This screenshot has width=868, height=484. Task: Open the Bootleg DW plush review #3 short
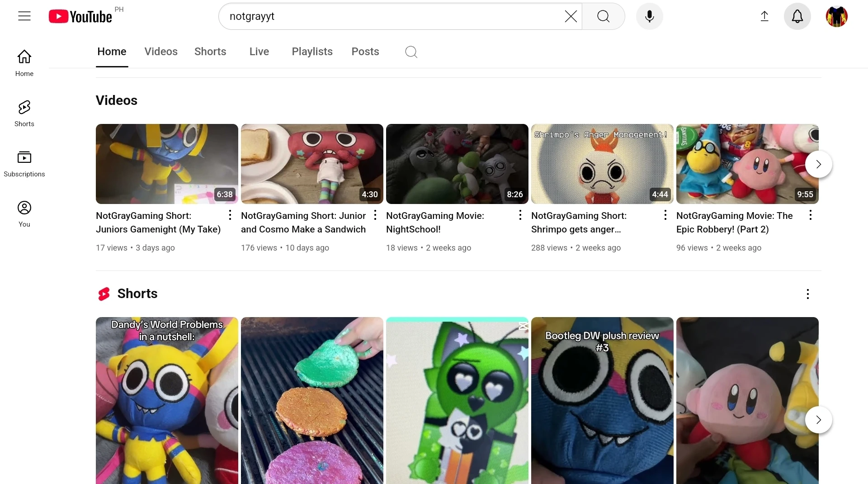pyautogui.click(x=602, y=401)
